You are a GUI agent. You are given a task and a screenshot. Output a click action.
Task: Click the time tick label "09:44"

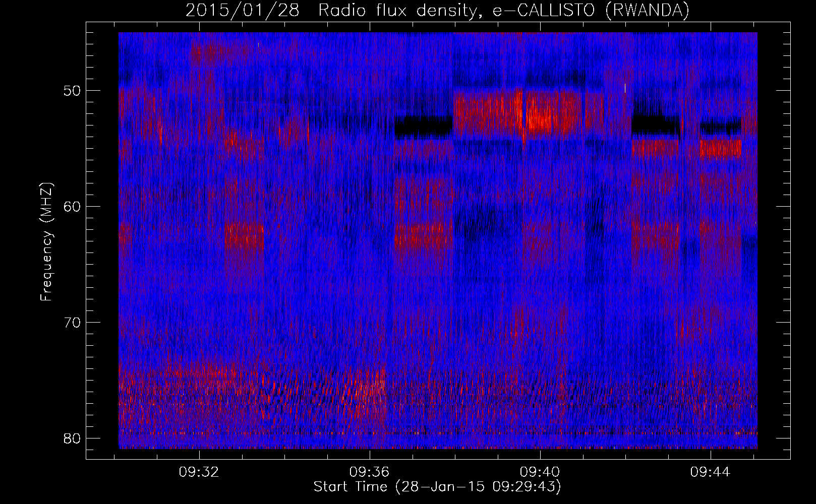point(711,472)
